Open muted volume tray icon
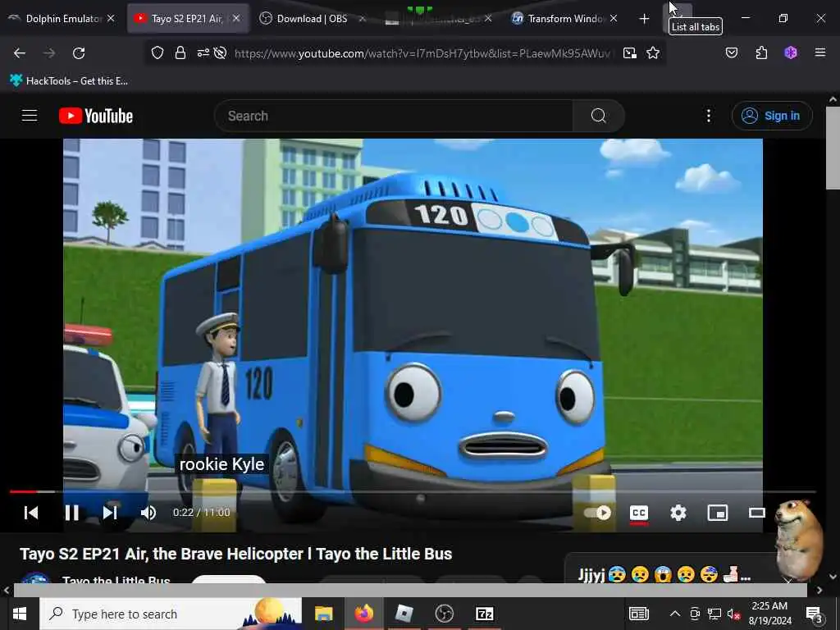Viewport: 840px width, 630px height. point(733,614)
